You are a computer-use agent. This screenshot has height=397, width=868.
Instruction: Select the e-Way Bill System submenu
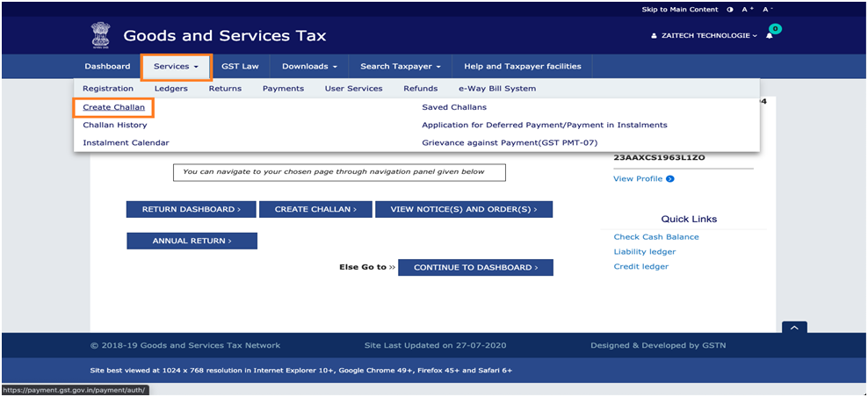point(497,89)
